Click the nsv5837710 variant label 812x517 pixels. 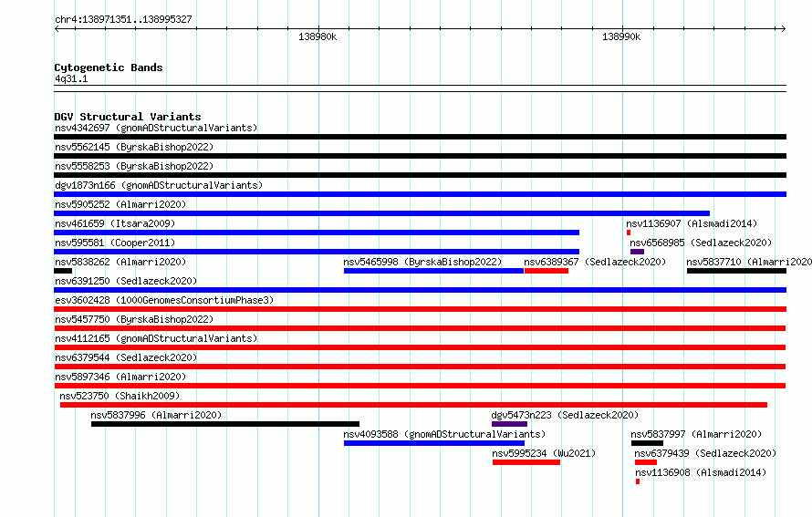(749, 262)
